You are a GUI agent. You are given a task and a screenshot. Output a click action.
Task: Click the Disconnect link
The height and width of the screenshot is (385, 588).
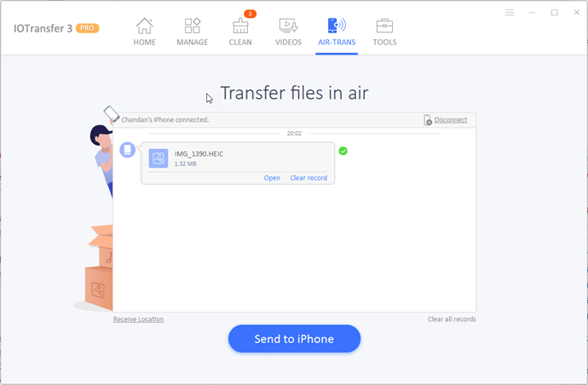[x=451, y=120]
